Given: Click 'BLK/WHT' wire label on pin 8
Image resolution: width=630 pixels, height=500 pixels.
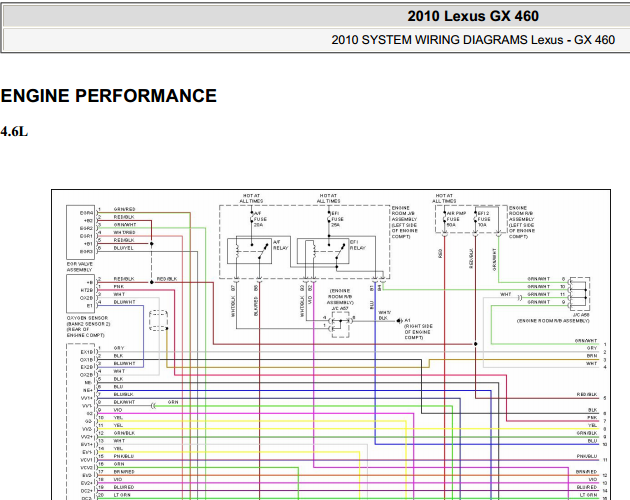Looking at the screenshot, I should 124,402.
